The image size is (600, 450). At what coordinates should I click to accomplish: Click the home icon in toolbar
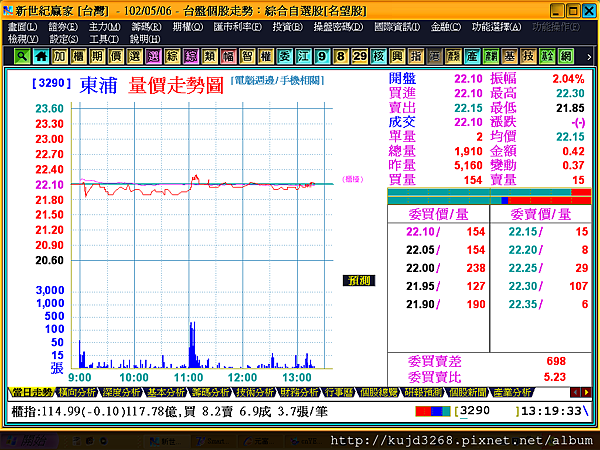(41, 57)
